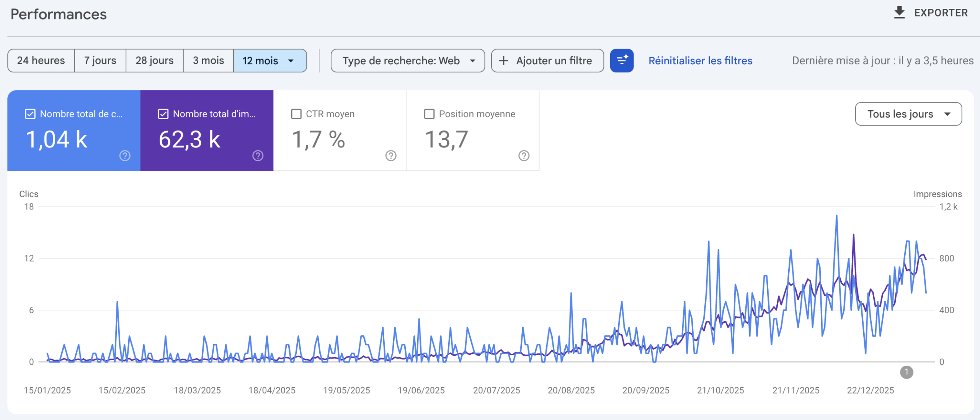Click the download arrow beside EXPORTER
The image size is (980, 420).
pyautogui.click(x=900, y=12)
